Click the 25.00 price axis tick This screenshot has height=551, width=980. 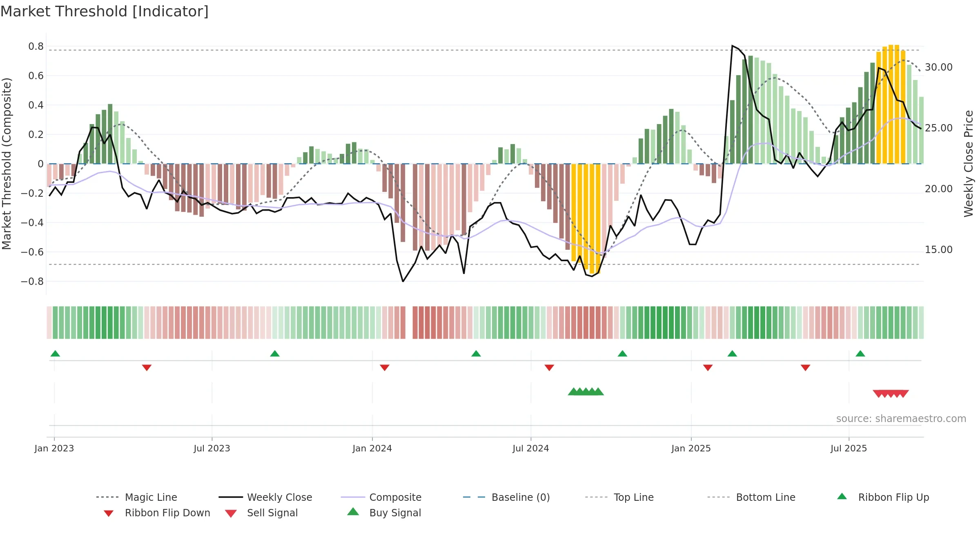point(939,128)
